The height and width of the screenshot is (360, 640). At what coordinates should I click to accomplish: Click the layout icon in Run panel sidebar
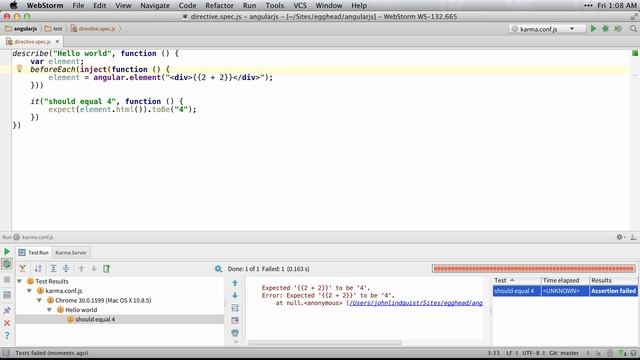(7, 295)
